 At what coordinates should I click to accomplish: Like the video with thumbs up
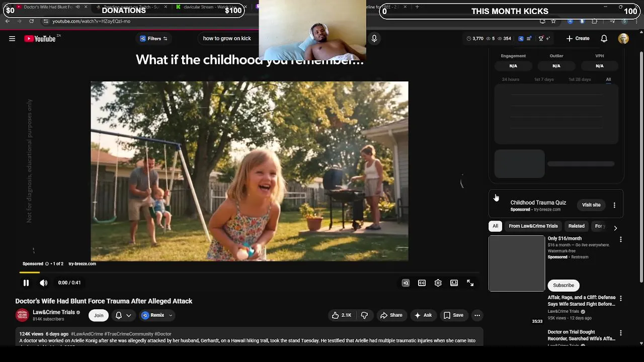pyautogui.click(x=342, y=315)
